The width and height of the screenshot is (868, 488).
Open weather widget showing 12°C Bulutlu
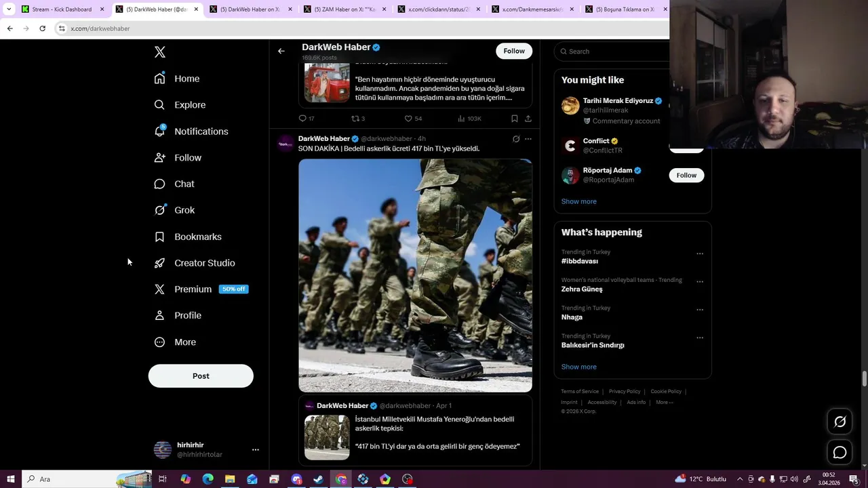coord(701,479)
